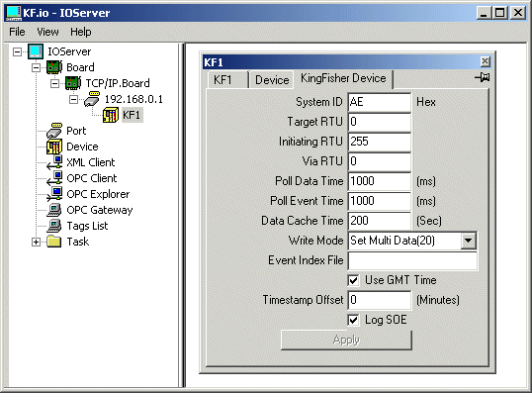Close the KF1 panel

486,61
